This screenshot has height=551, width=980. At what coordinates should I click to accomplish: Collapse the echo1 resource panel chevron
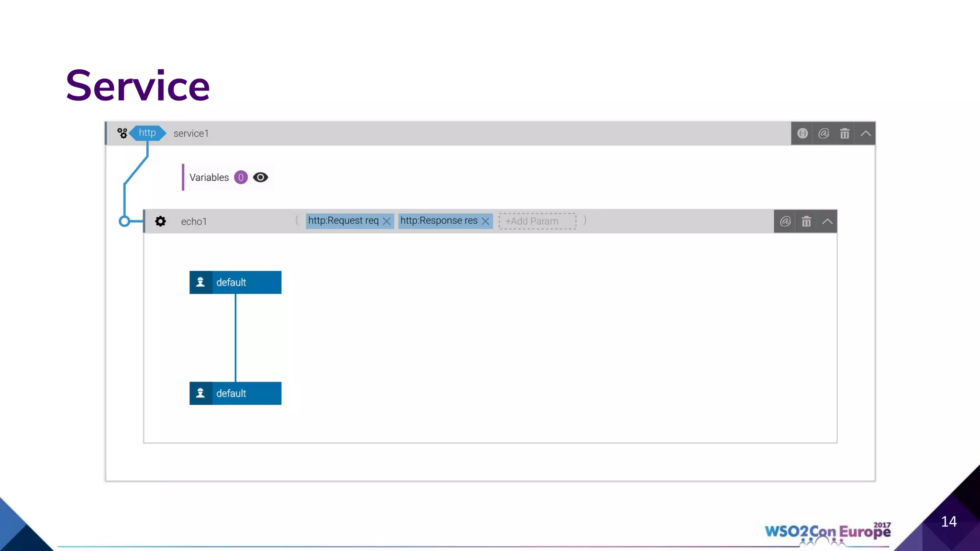827,221
